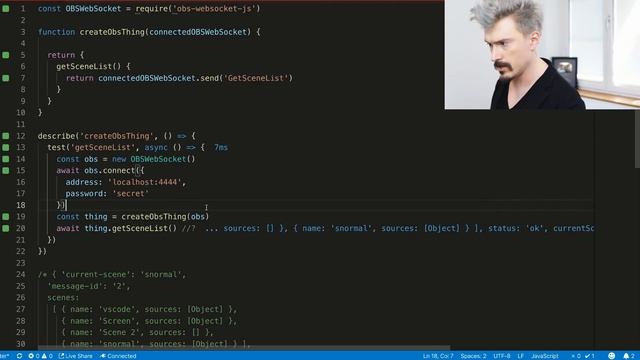Image resolution: width=640 pixels, height=360 pixels.
Task: Open the errors count indicator in status bar
Action: click(34, 356)
